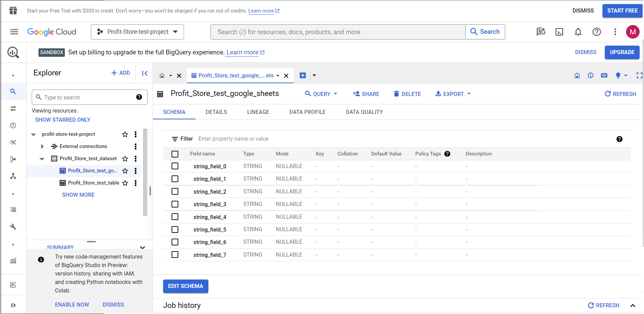Click SHOW STARRED ONLY link
Viewport: 644px width, 314px height.
(63, 120)
